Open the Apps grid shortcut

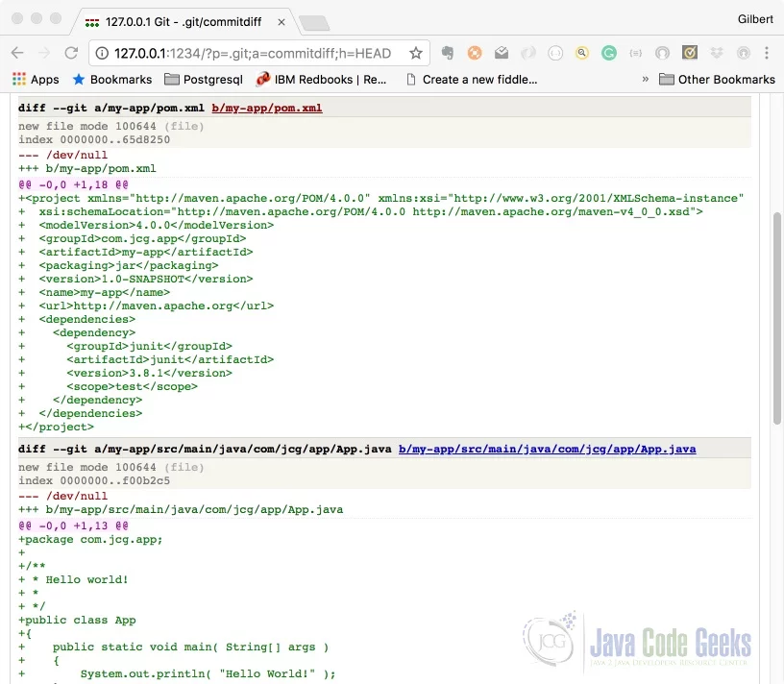(x=36, y=80)
